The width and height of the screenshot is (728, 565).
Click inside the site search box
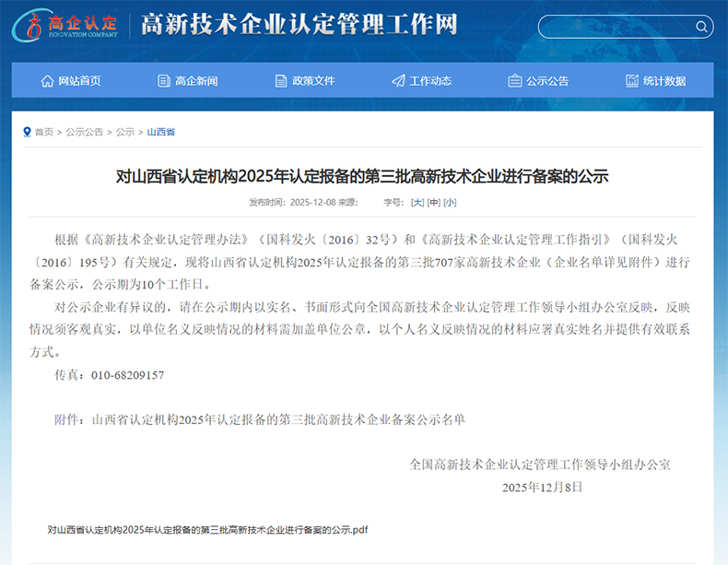coord(617,26)
